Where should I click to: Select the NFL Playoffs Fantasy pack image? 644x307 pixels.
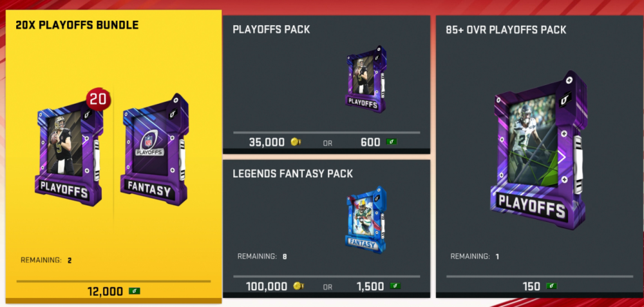click(155, 150)
